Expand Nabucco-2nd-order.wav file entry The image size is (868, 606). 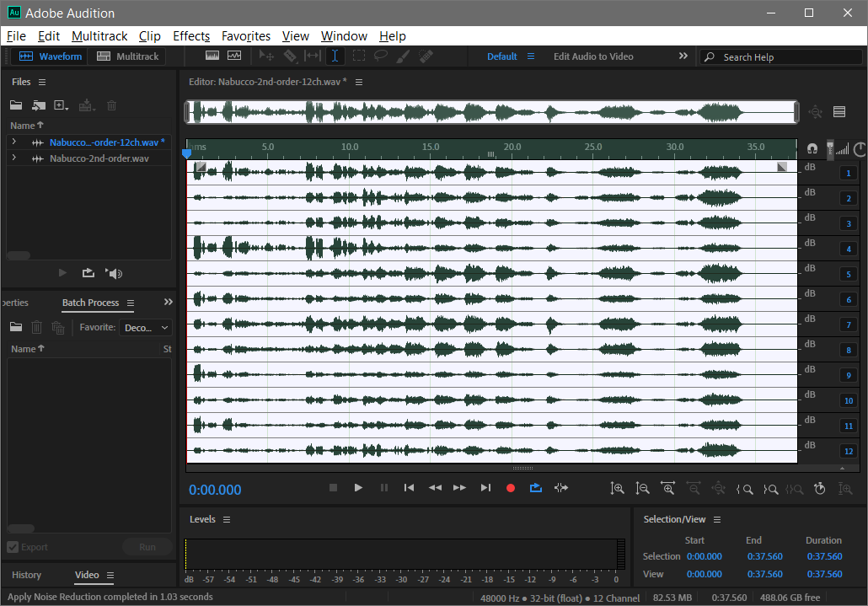pos(13,158)
